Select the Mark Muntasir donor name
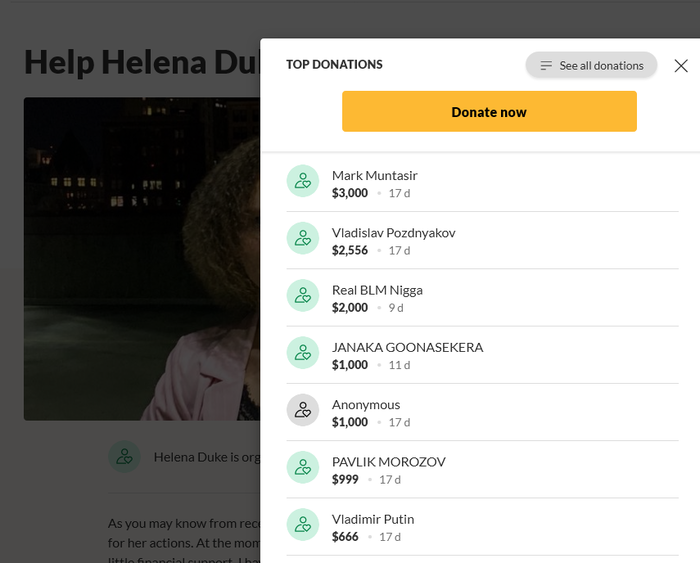Screen dimensions: 700x563 [375, 175]
